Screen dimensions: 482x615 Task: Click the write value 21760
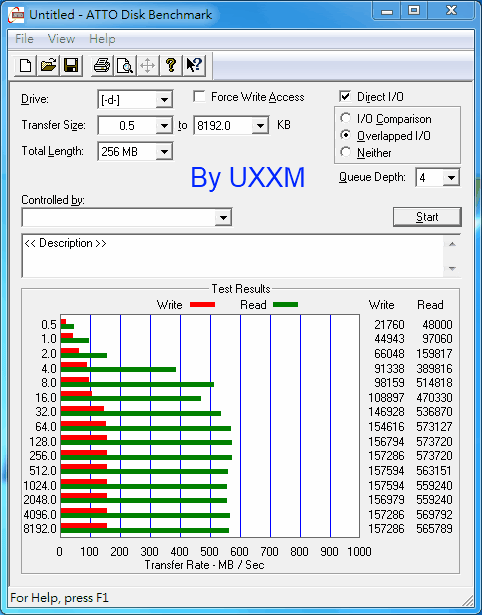tap(389, 325)
